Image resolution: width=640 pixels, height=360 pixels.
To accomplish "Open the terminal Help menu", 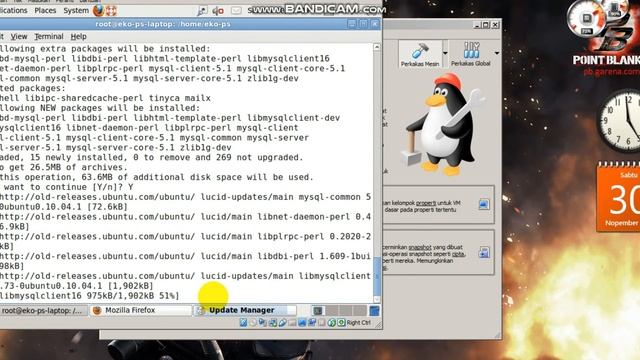I will [78, 36].
